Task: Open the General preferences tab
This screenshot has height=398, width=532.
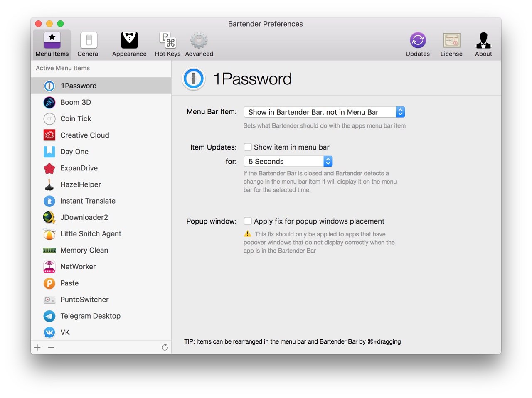Action: coord(89,44)
